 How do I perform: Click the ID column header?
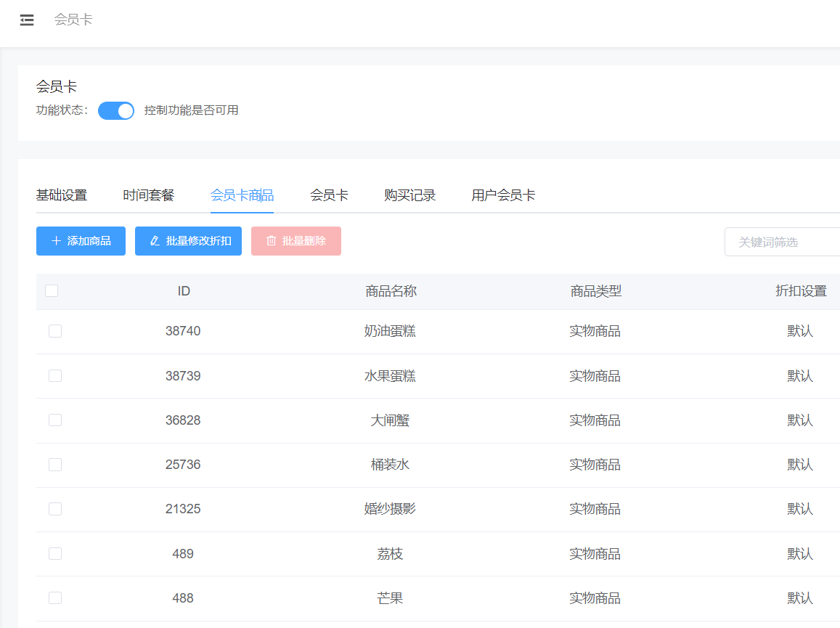click(x=184, y=291)
